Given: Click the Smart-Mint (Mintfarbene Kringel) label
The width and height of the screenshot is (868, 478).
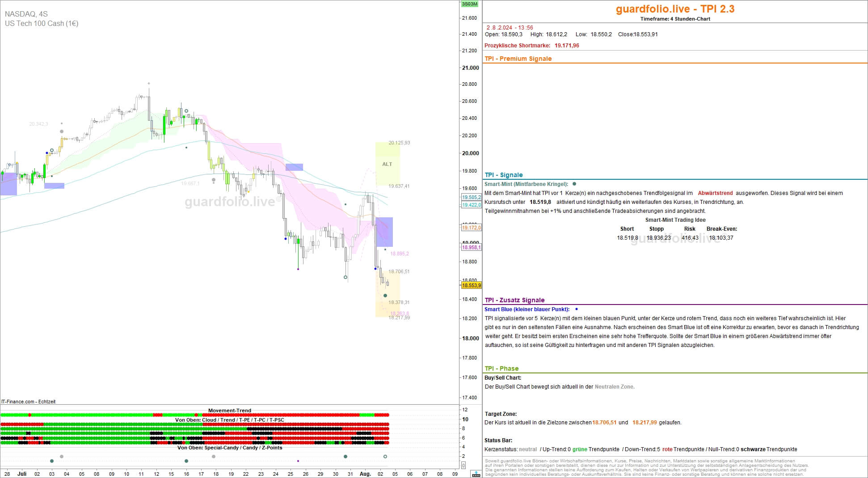Looking at the screenshot, I should tap(526, 184).
